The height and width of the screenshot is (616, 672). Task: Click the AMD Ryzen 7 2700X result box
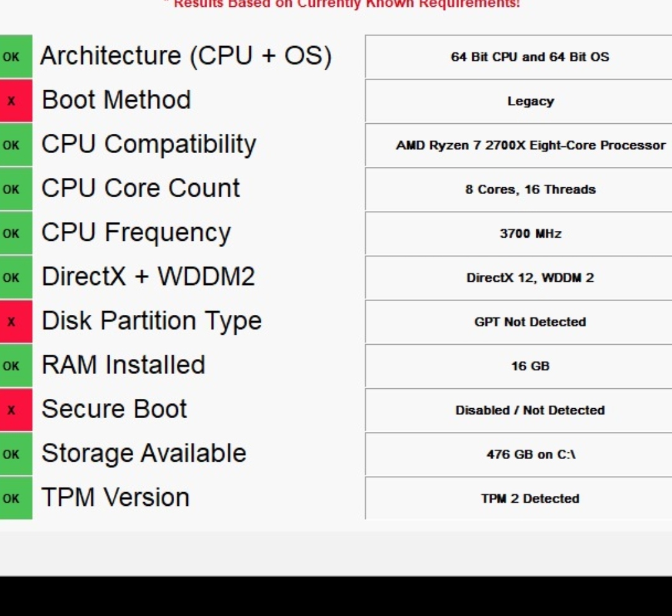pyautogui.click(x=530, y=145)
